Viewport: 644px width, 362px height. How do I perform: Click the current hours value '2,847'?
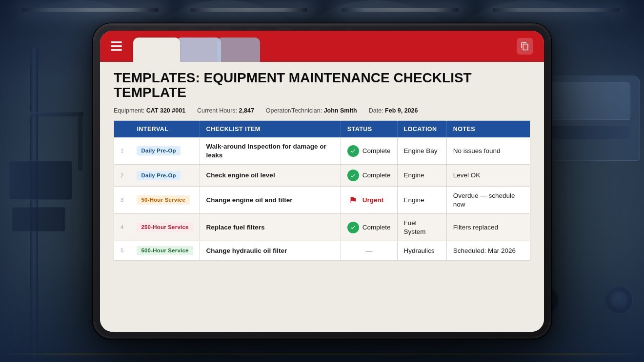click(x=246, y=111)
